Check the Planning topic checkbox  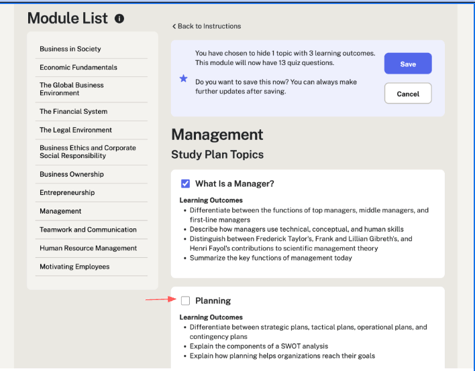[185, 301]
